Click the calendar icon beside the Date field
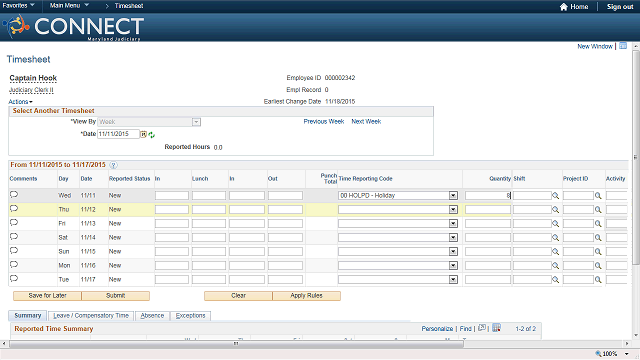The height and width of the screenshot is (360, 640). click(x=143, y=134)
